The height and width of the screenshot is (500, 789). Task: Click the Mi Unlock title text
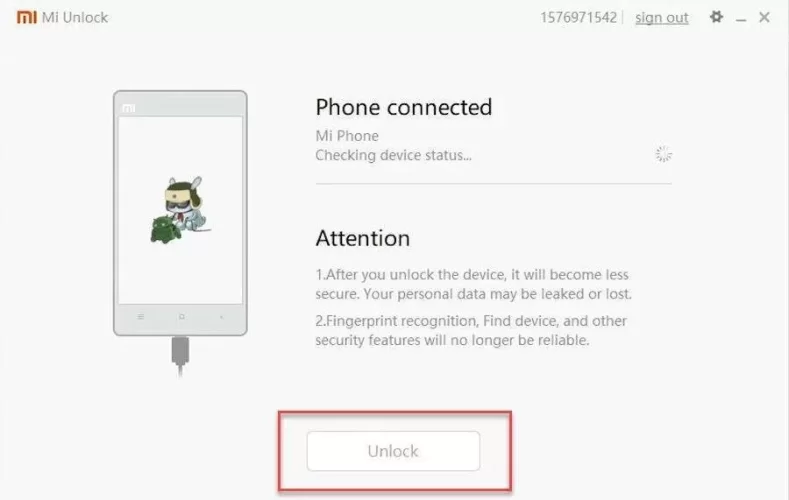(75, 18)
